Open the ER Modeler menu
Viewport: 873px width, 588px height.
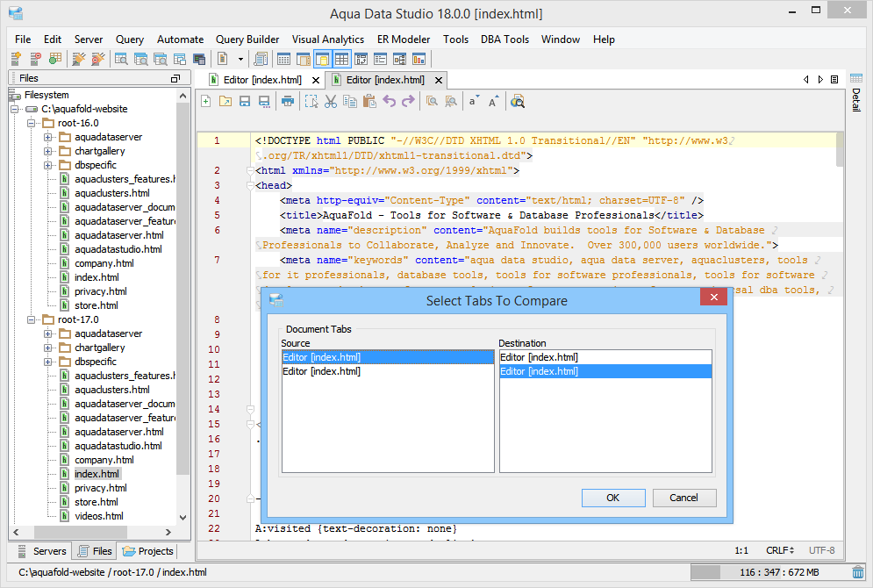click(404, 39)
